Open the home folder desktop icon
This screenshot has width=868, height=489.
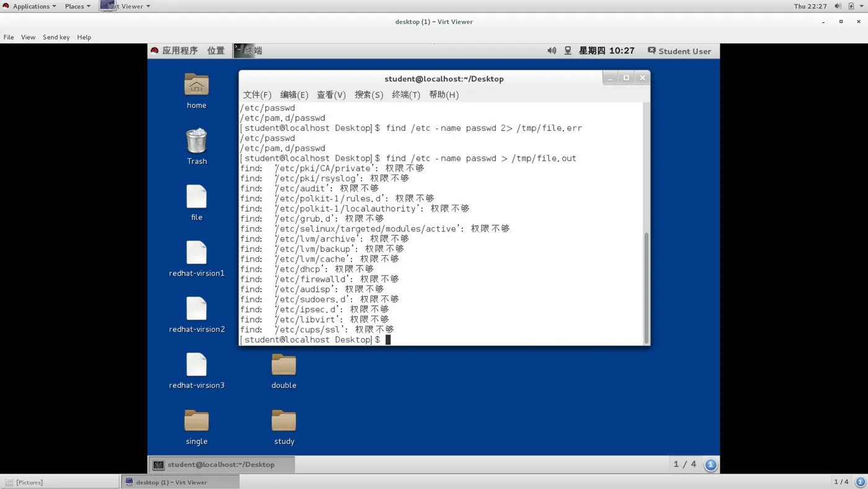(197, 85)
